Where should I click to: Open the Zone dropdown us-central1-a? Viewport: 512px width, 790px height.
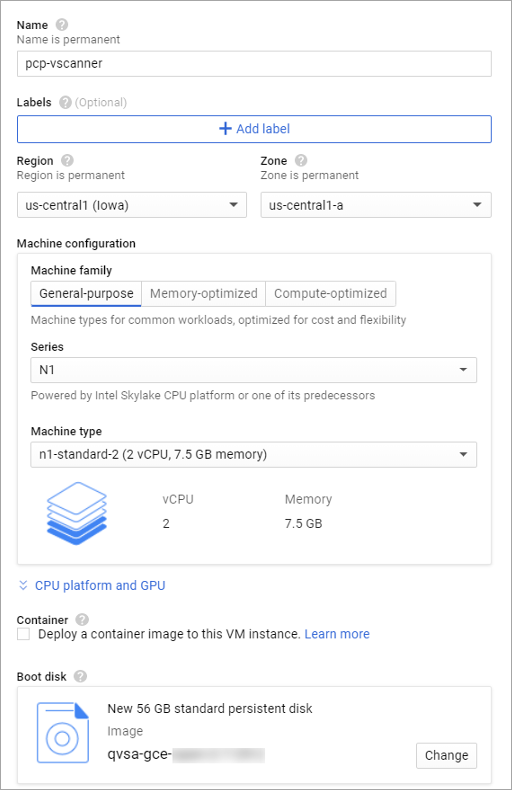(376, 205)
